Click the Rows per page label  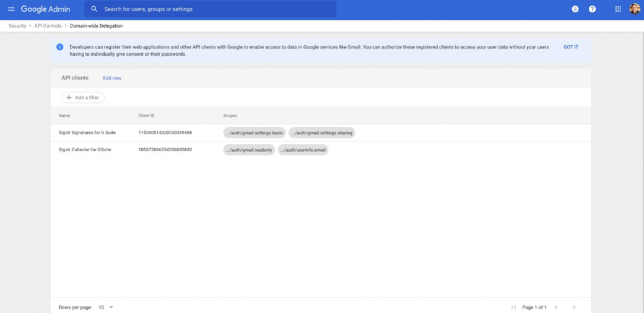click(x=76, y=307)
